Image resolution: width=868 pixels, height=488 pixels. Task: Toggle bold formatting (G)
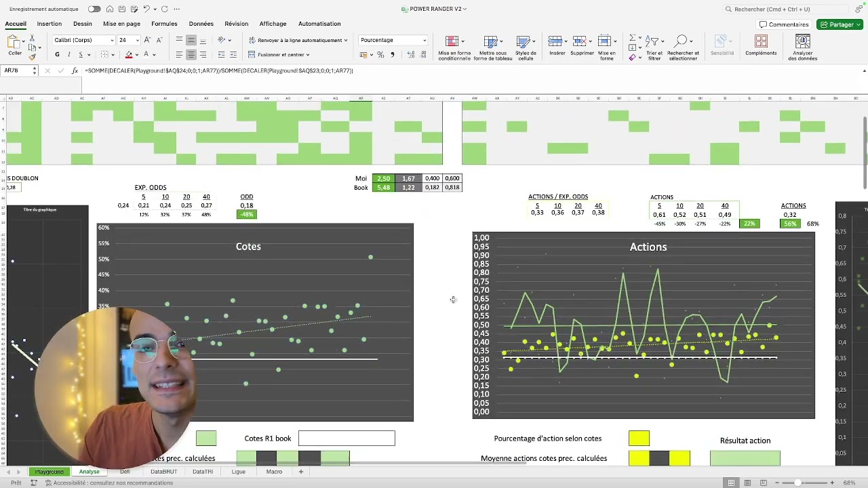(x=57, y=54)
